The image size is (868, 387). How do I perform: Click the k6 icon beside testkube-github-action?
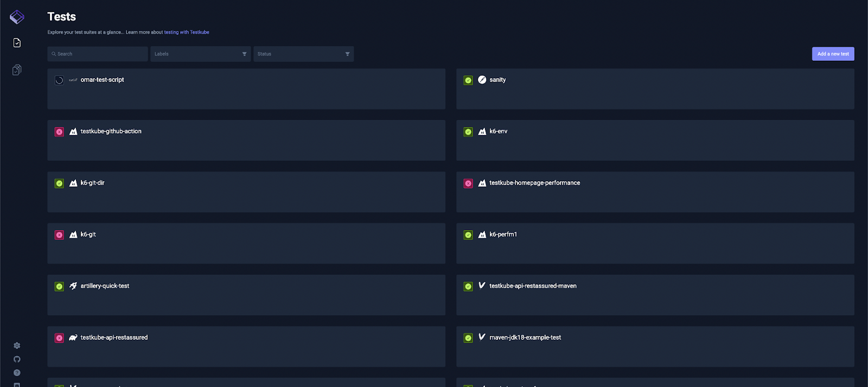(73, 131)
